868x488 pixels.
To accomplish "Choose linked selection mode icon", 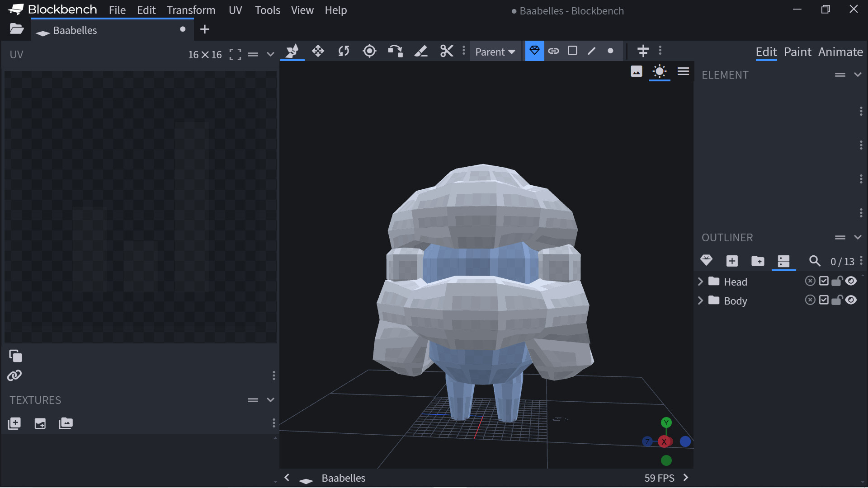I will pos(553,51).
